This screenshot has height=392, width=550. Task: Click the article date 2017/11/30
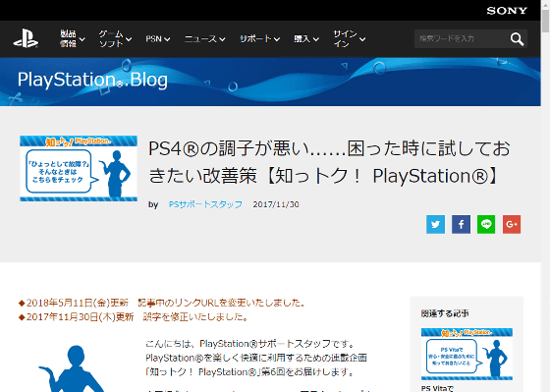click(x=276, y=204)
